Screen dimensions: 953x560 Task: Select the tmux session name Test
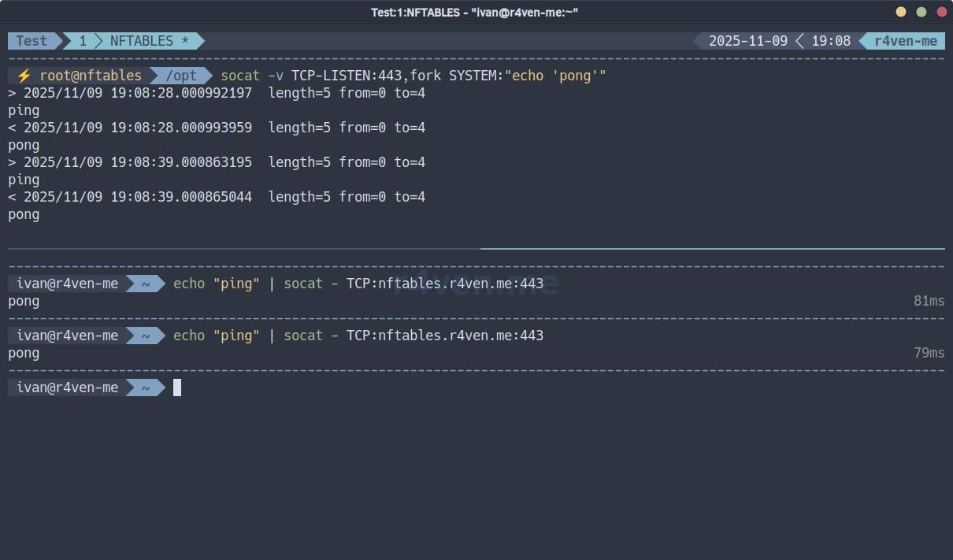click(x=32, y=41)
